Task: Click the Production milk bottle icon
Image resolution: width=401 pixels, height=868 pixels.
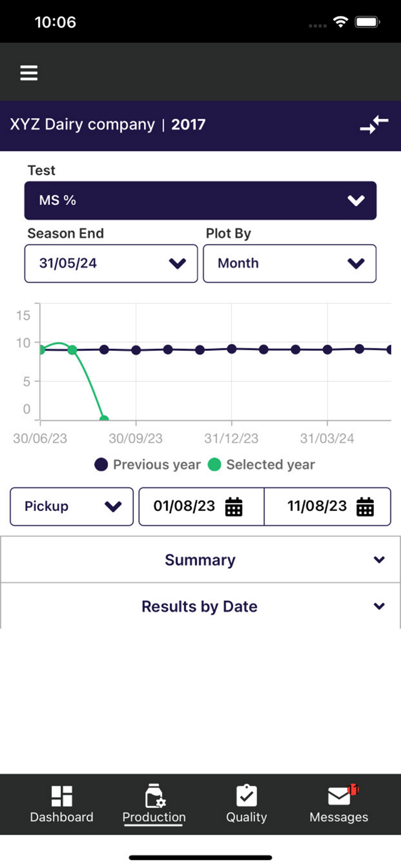Action: pos(153,793)
